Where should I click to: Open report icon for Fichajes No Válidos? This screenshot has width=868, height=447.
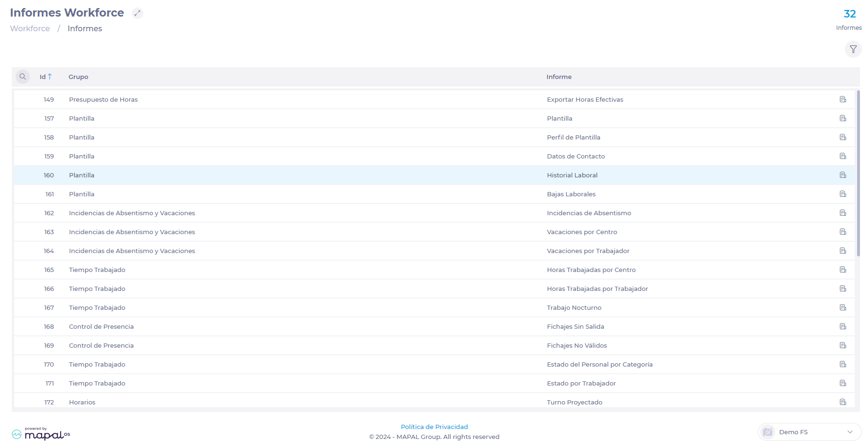[x=842, y=345]
